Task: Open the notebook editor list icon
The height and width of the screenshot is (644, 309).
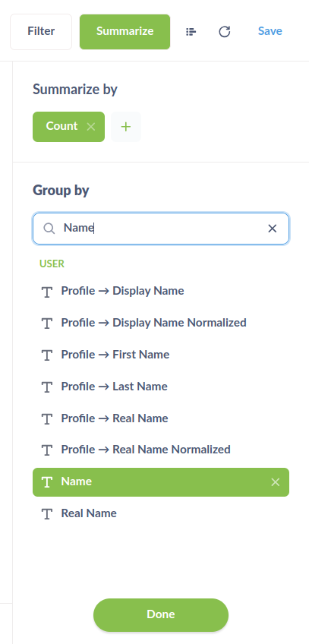Action: pos(191,32)
